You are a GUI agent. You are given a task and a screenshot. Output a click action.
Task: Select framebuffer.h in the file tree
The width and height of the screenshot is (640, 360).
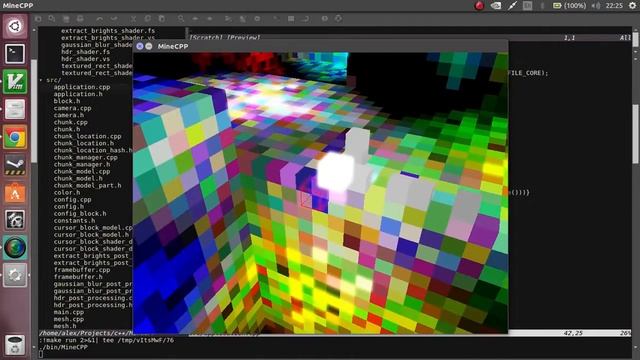point(78,277)
